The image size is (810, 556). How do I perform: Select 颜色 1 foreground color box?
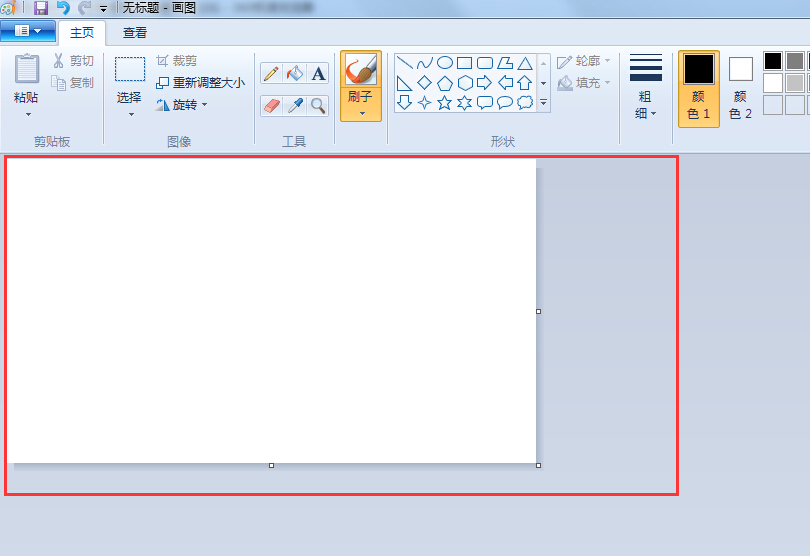pyautogui.click(x=698, y=88)
